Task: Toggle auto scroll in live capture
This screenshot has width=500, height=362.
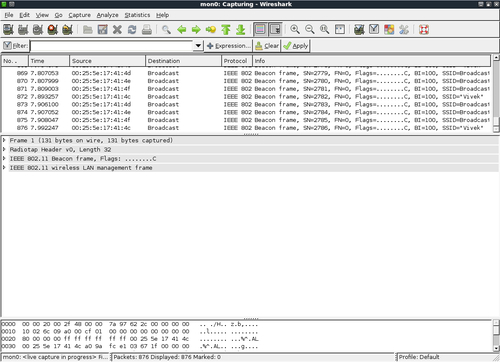Action: tap(275, 30)
